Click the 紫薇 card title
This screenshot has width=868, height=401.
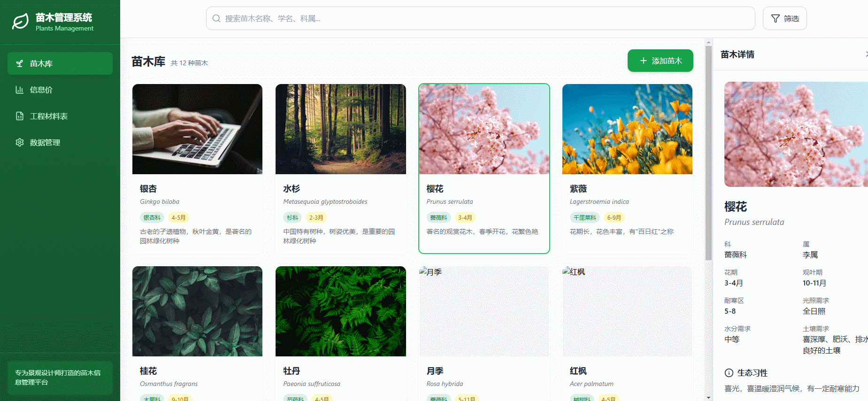578,189
